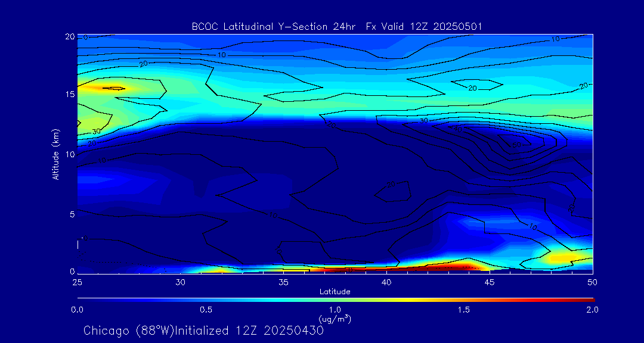Viewport: 644px width, 343px height.
Task: Click the altitude axis tick label "0"
Action: click(72, 271)
